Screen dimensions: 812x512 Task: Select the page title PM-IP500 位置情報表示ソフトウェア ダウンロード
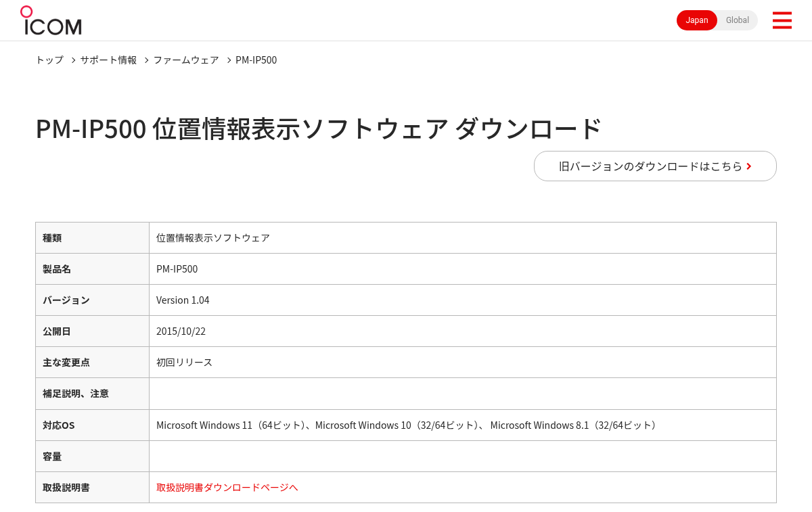pyautogui.click(x=319, y=129)
